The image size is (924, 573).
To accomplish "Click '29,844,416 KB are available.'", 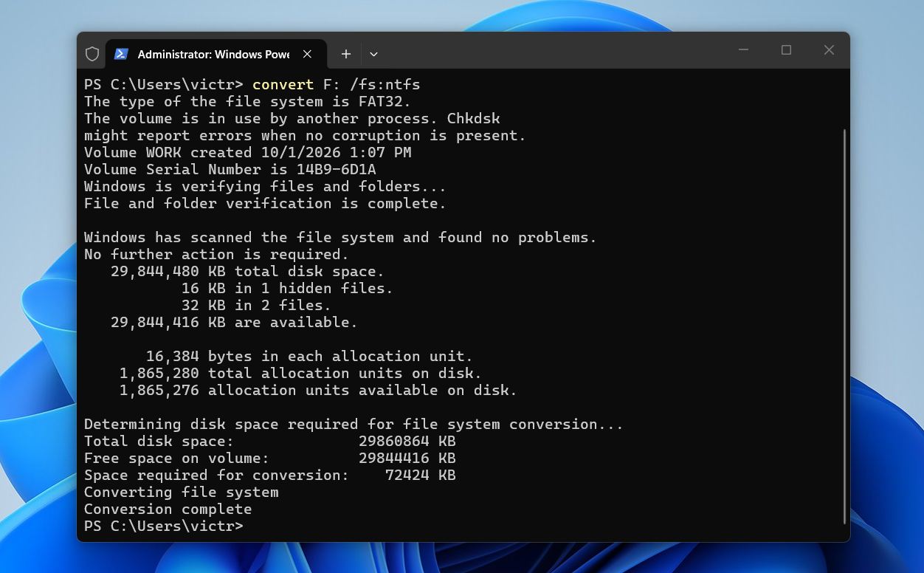I will point(234,323).
